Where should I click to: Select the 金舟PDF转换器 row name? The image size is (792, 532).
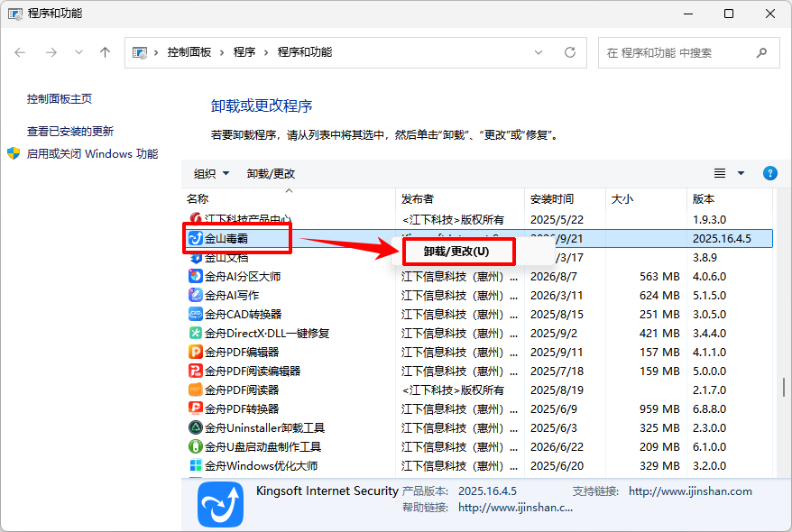(x=242, y=408)
